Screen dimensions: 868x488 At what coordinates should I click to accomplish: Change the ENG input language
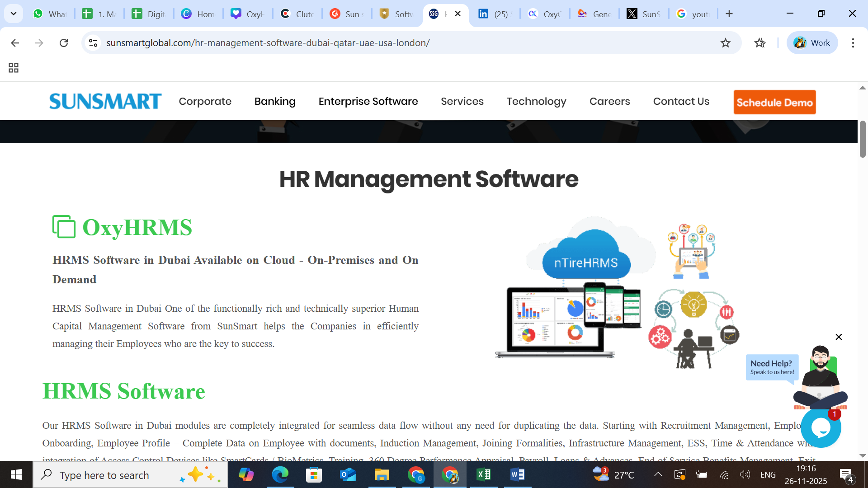pos(768,474)
